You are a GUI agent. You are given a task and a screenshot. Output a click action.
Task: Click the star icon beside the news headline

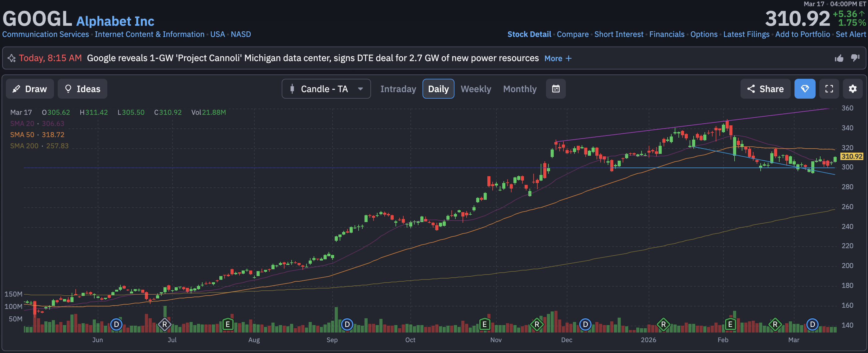(12, 58)
